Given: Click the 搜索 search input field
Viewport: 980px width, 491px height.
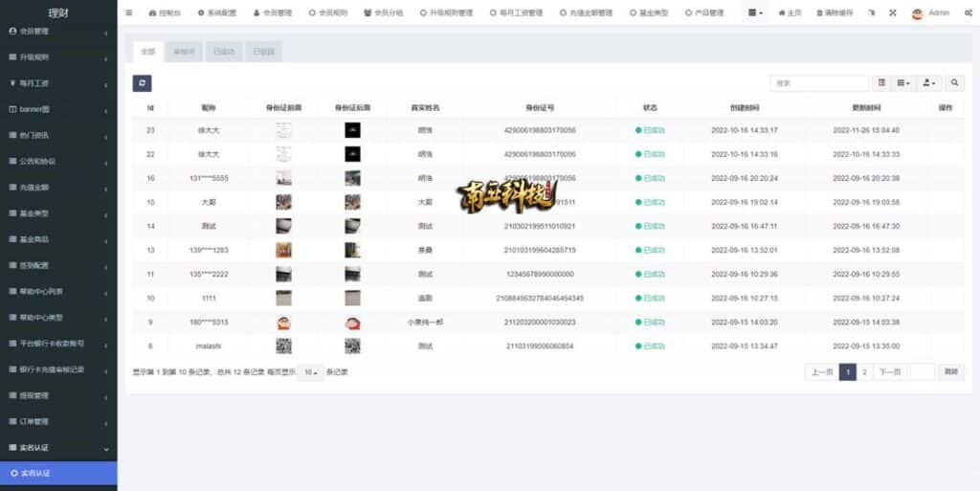Looking at the screenshot, I should point(819,83).
